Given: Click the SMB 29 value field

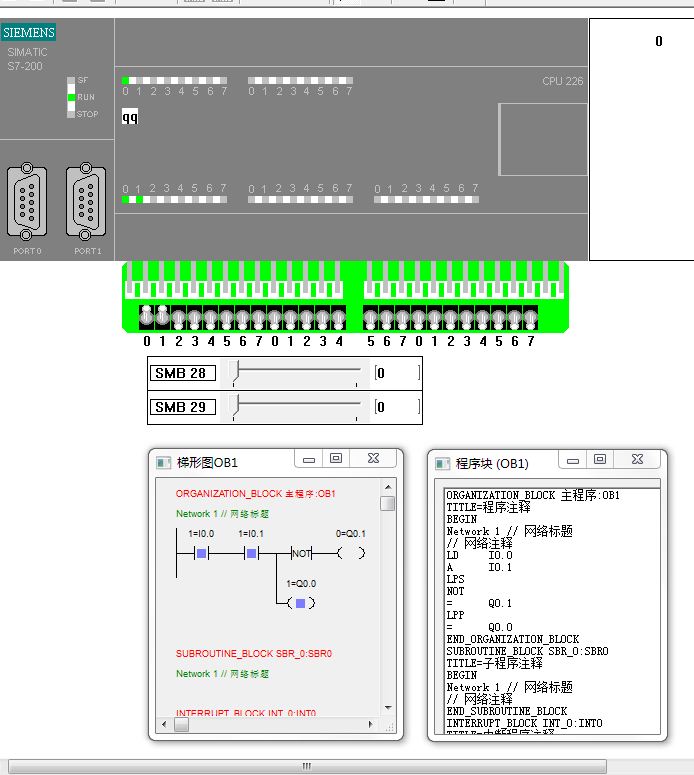Looking at the screenshot, I should click(x=397, y=407).
